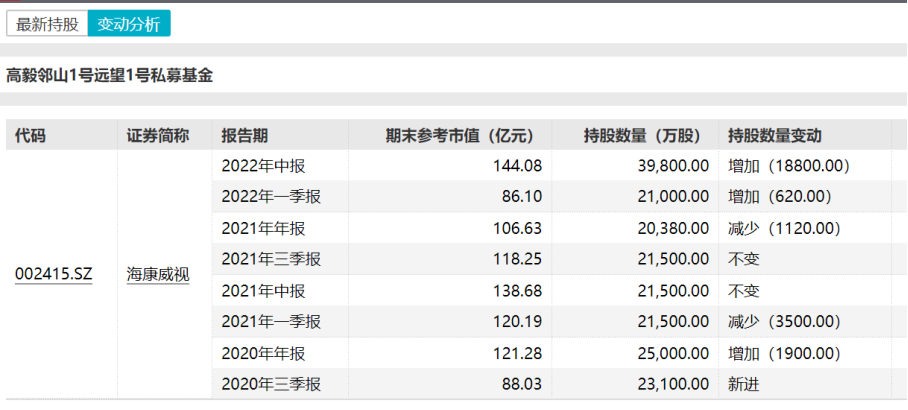This screenshot has width=908, height=410.
Task: Click the 持股数量变动 column header
Action: coord(775,136)
